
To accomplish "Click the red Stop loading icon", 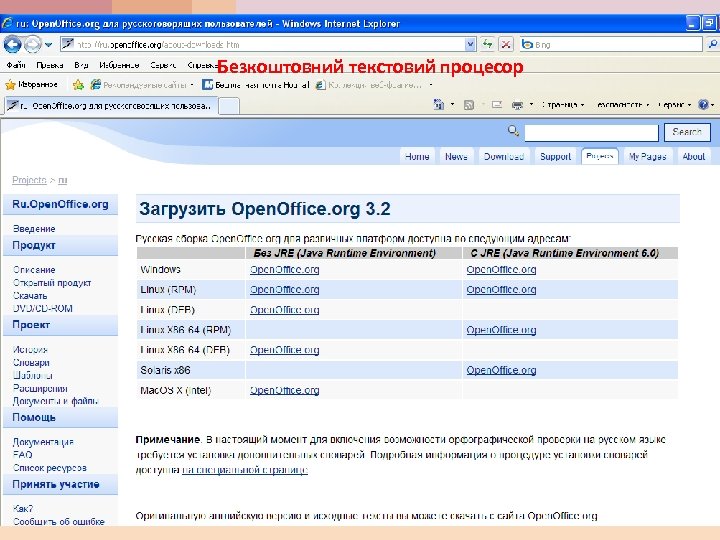I will [506, 45].
